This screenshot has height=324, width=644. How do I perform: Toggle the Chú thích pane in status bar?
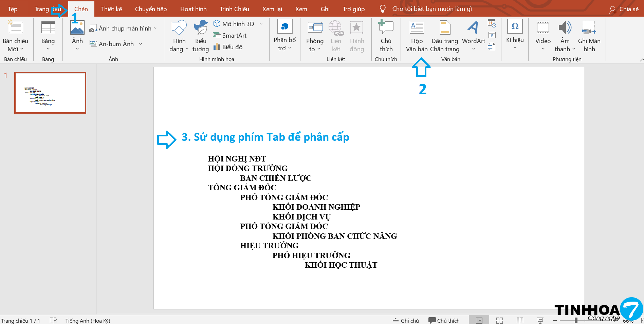click(444, 321)
